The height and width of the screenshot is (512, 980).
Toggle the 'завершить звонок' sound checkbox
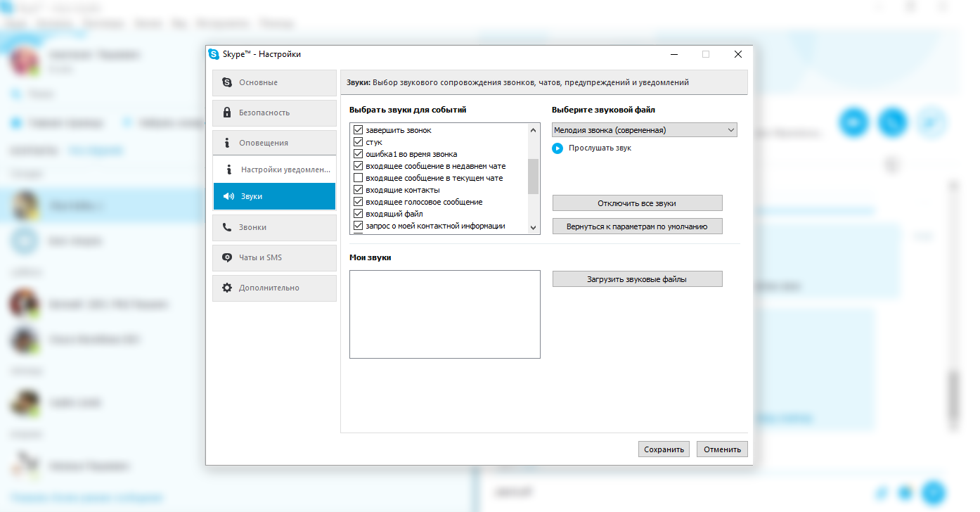[358, 130]
